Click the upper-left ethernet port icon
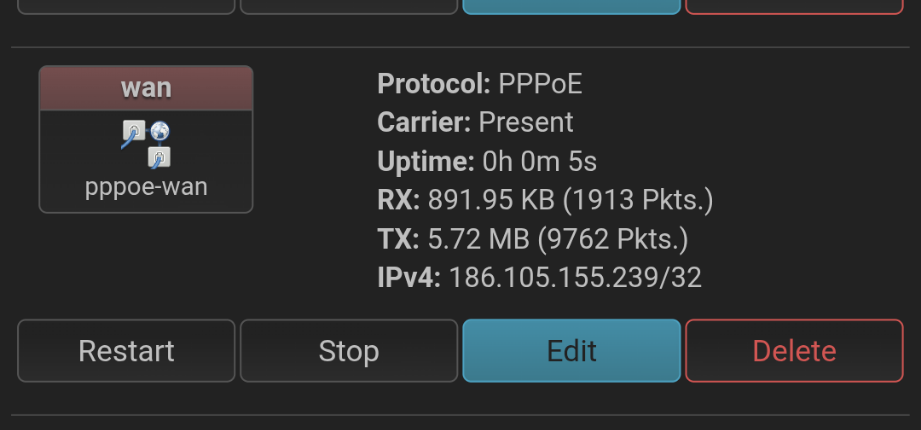Screen dimensions: 921x430 133,133
